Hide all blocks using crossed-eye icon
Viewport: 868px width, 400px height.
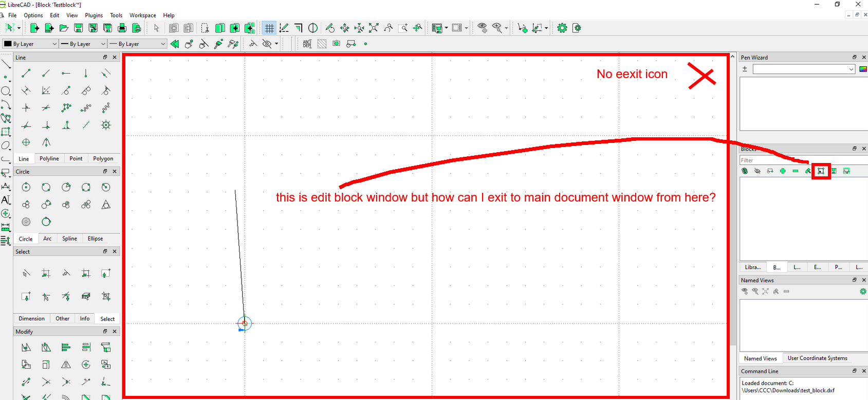757,171
